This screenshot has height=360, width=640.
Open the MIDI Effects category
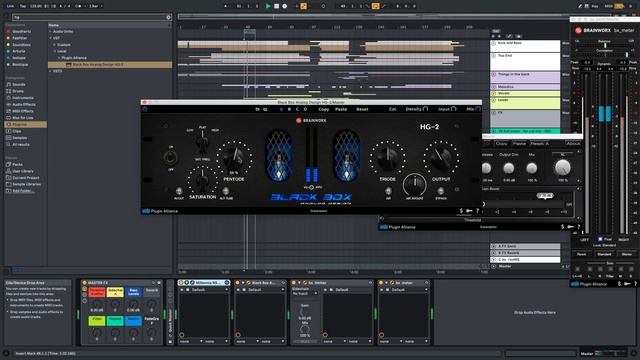23,111
